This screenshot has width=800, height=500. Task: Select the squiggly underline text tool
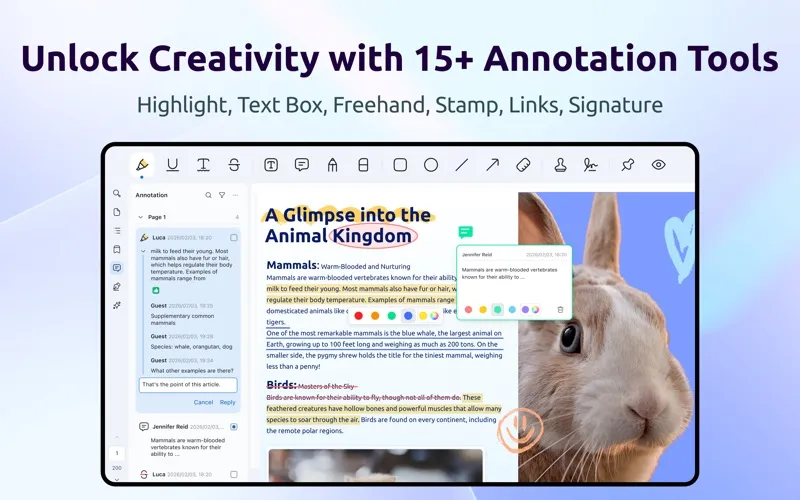[203, 165]
